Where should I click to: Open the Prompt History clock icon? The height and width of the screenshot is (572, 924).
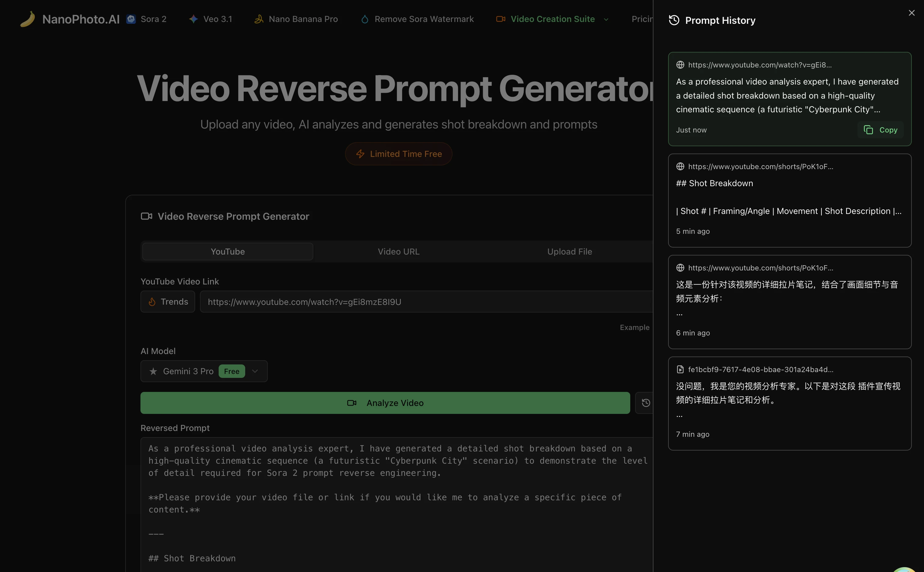click(674, 20)
